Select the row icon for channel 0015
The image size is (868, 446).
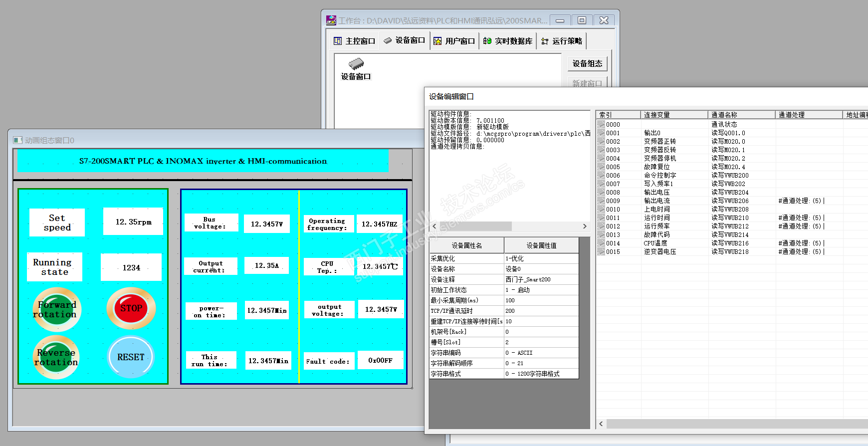[601, 252]
